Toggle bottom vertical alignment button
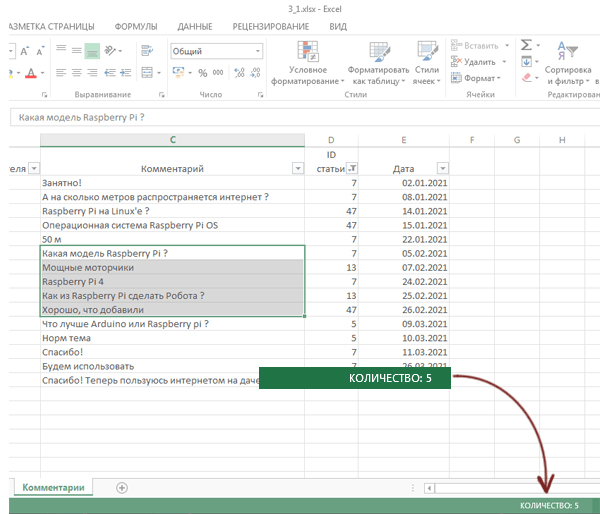 [92, 51]
